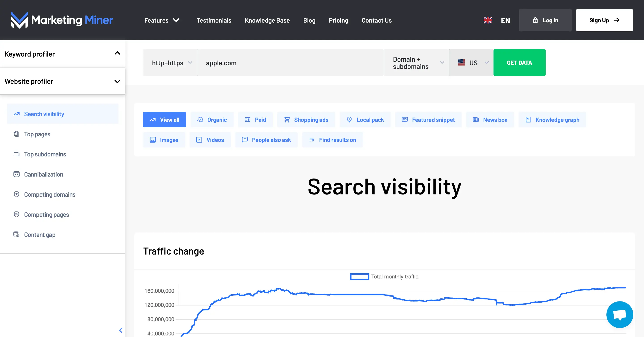
Task: Click the GET DATA button
Action: (x=519, y=63)
